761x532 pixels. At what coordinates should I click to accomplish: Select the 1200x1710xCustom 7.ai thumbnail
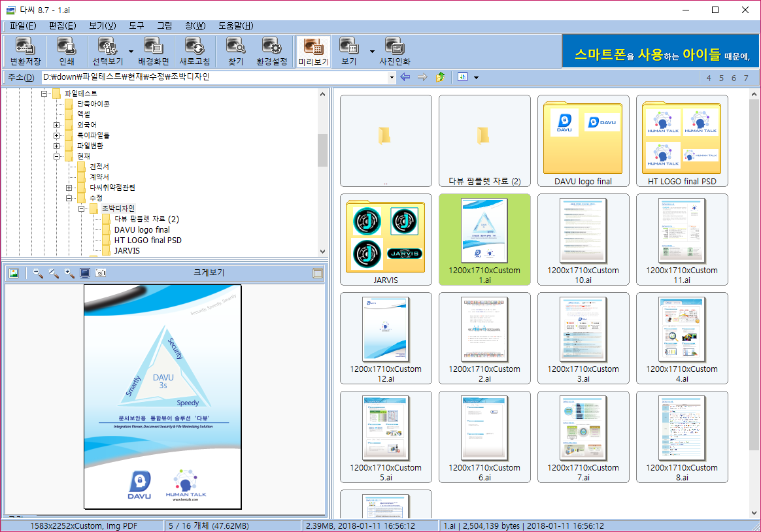coord(583,437)
